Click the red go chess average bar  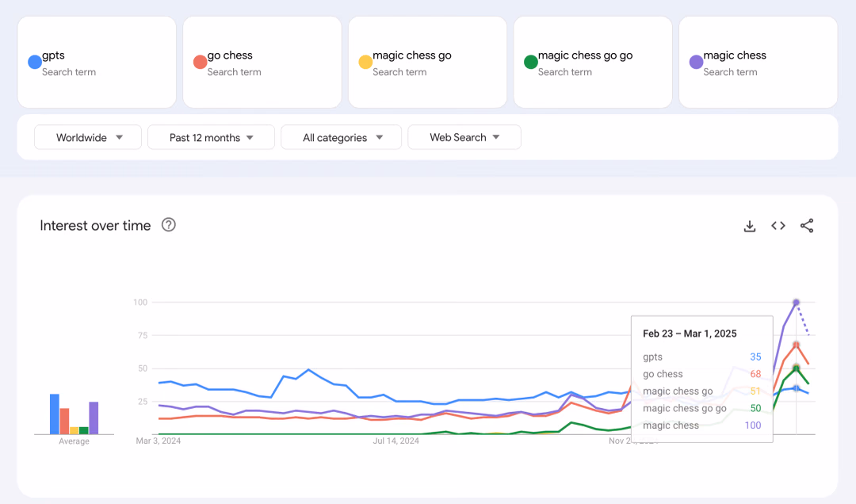[x=64, y=421]
